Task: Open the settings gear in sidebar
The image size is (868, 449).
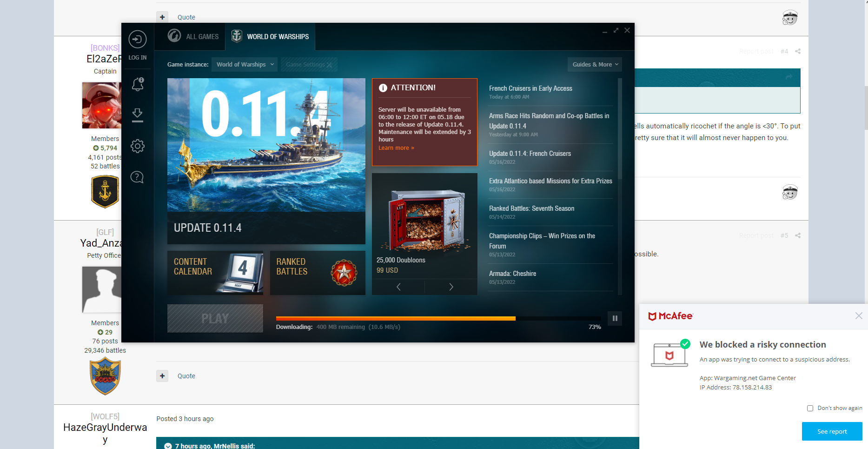Action: (137, 146)
